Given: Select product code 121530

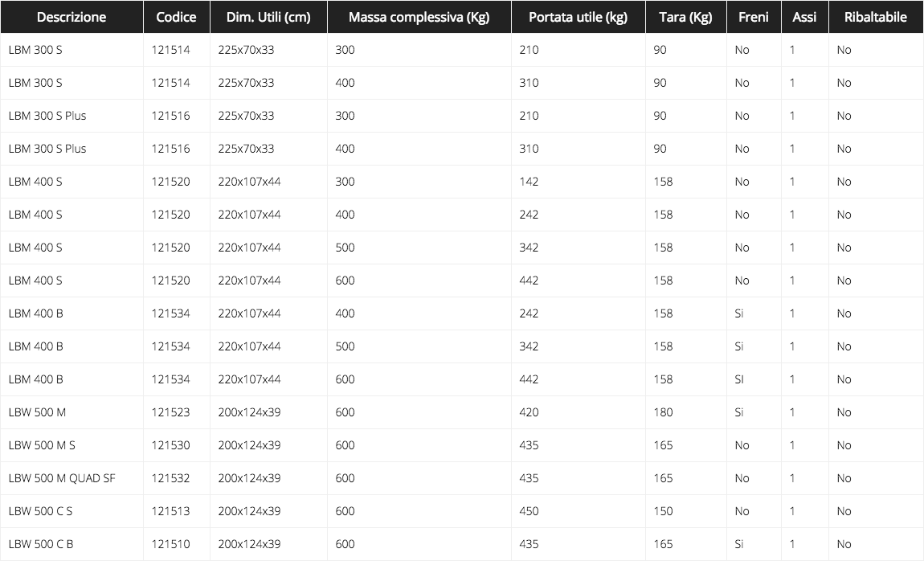Looking at the screenshot, I should (x=170, y=445).
